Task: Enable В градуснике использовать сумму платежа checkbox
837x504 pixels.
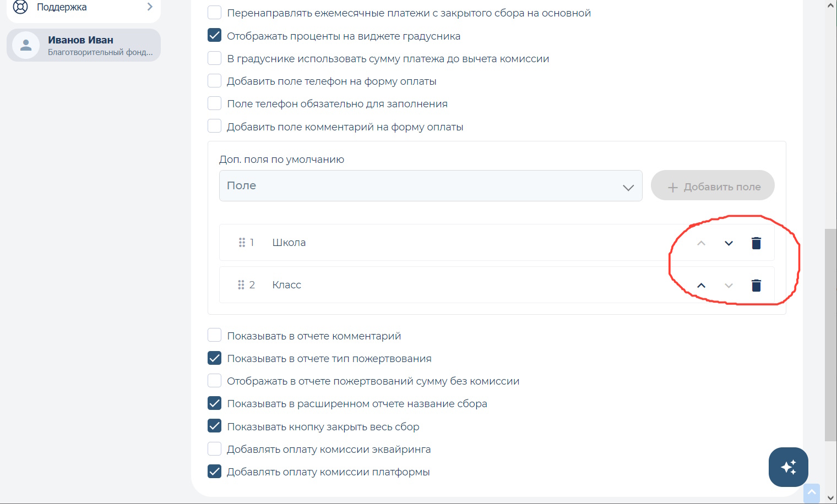Action: tap(215, 58)
